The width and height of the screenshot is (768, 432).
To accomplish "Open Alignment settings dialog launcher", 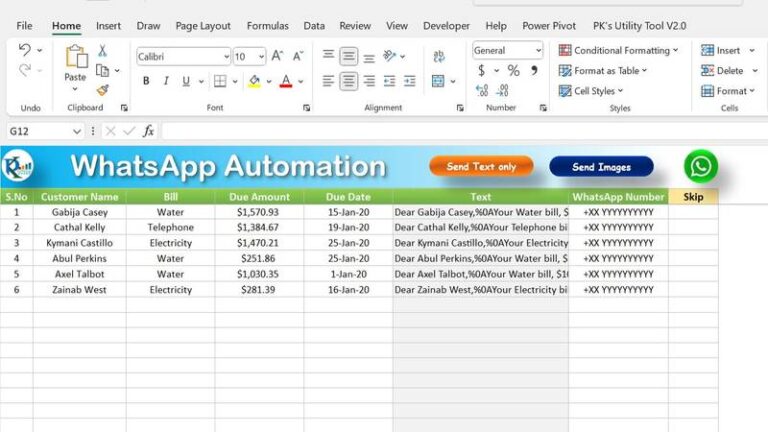I will click(460, 108).
